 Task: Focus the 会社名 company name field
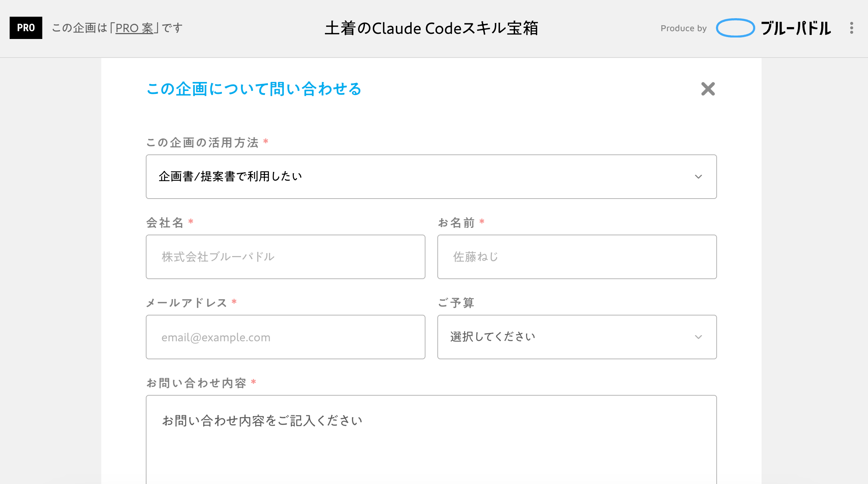[286, 257]
